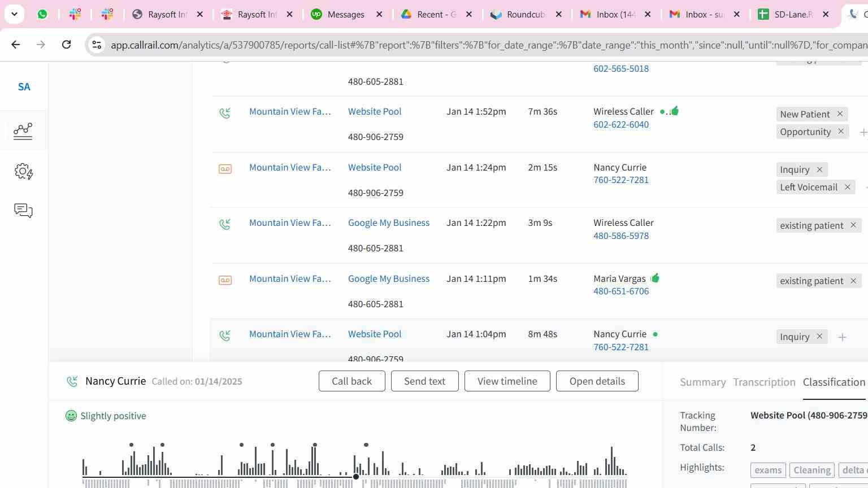The image size is (868, 488).
Task: Open the conversations chat sidebar icon
Action: [23, 211]
